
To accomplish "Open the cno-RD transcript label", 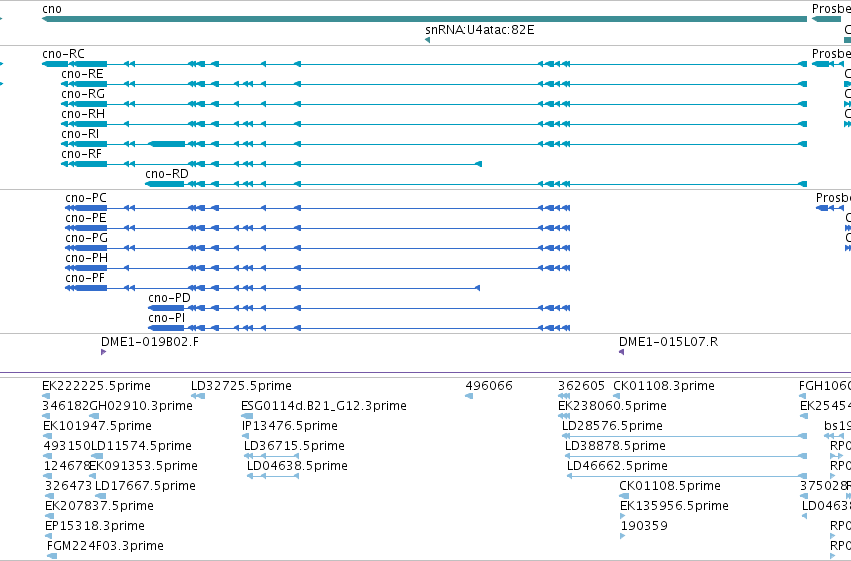I will [x=167, y=174].
